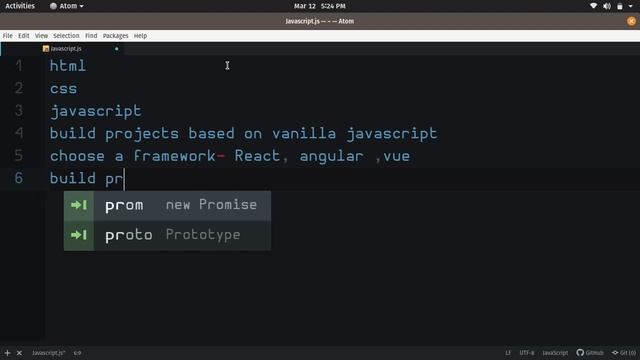This screenshot has height=360, width=640.
Task: Choose the proto Prototype suggestion
Action: (167, 236)
